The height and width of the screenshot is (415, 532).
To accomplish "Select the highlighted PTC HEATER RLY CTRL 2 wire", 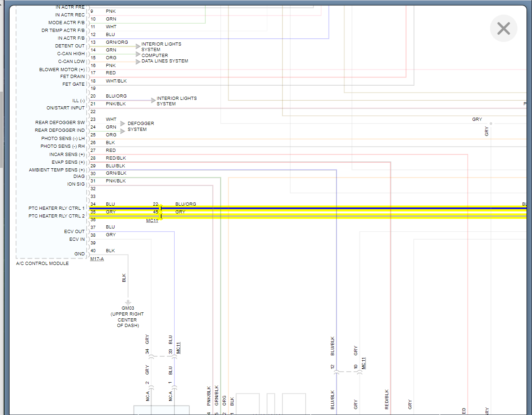I will [319, 216].
